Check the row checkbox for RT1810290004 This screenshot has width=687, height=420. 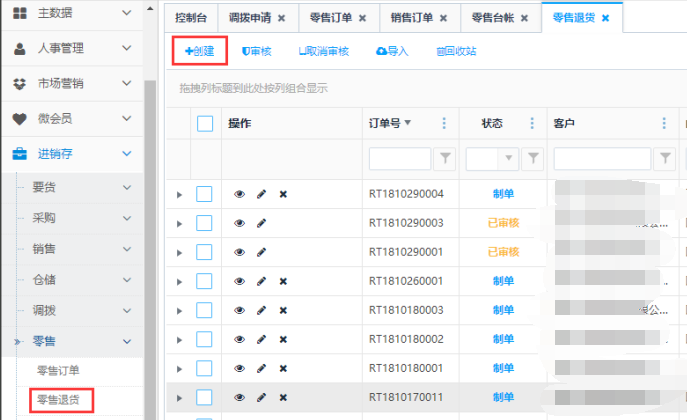tap(204, 194)
